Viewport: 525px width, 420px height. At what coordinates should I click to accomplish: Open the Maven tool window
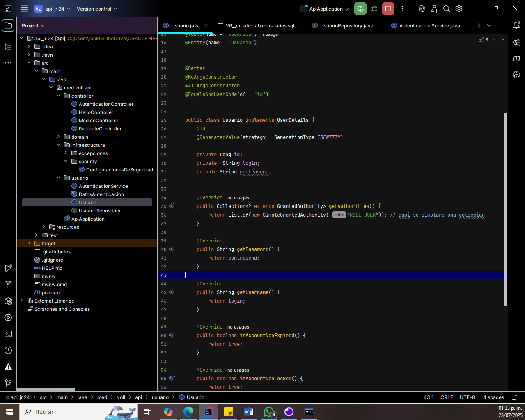point(516,58)
